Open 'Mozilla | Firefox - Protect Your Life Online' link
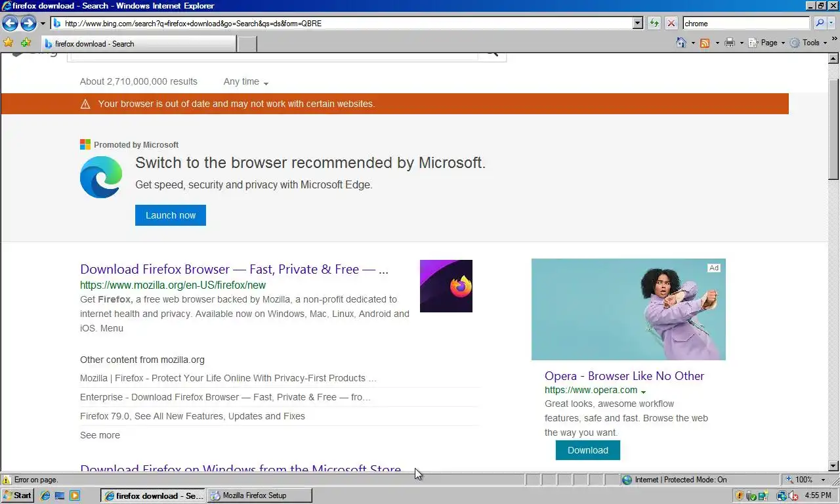Screen dimensions: 840x504 (228, 378)
